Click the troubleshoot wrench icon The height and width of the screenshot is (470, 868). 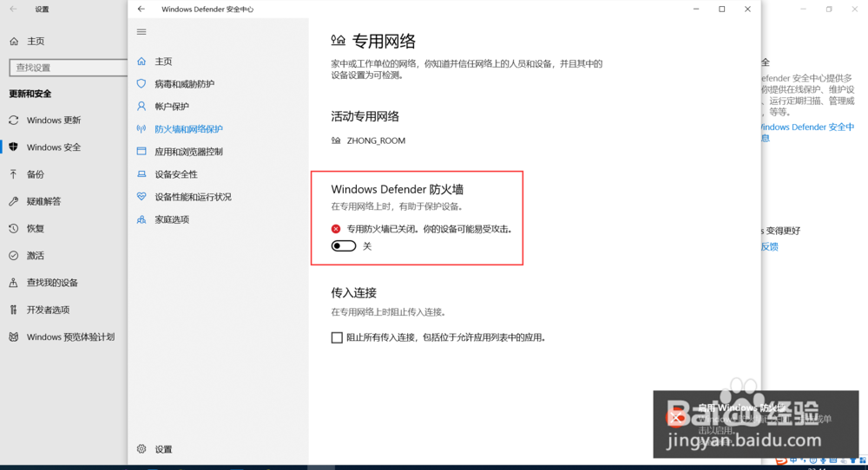click(x=14, y=201)
